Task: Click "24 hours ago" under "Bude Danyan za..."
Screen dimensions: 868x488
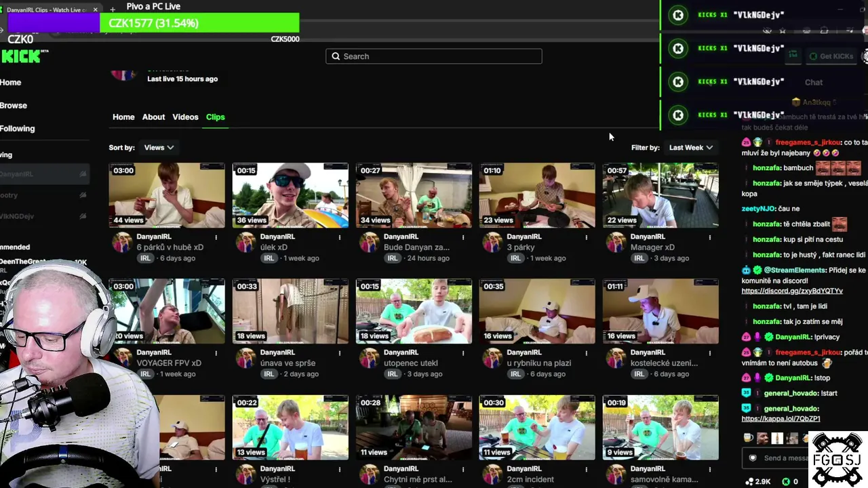Action: [x=427, y=258]
